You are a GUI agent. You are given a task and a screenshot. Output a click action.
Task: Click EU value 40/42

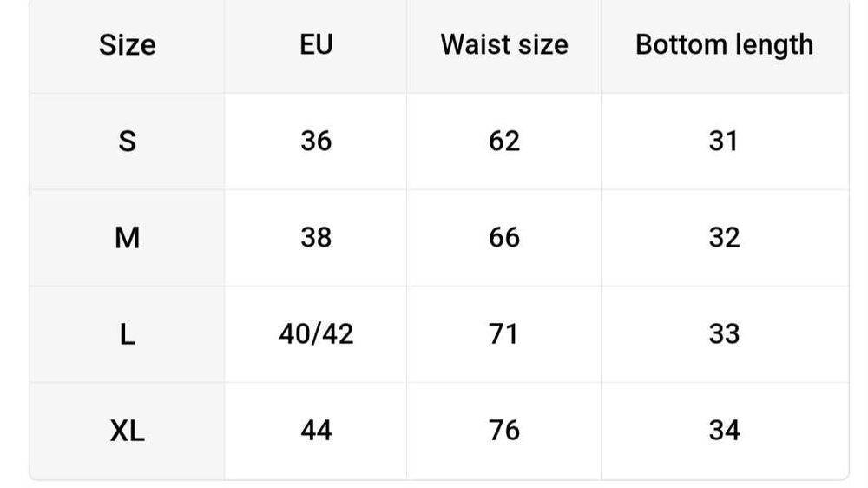[316, 334]
